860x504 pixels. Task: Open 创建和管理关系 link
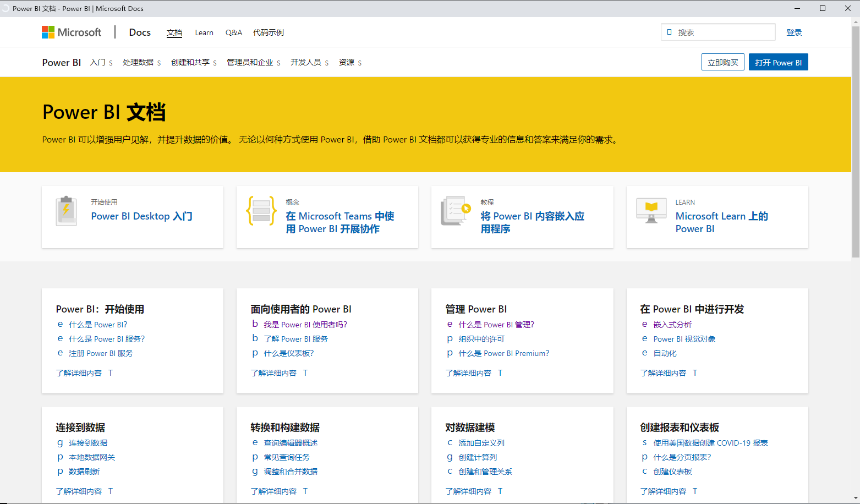tap(485, 472)
